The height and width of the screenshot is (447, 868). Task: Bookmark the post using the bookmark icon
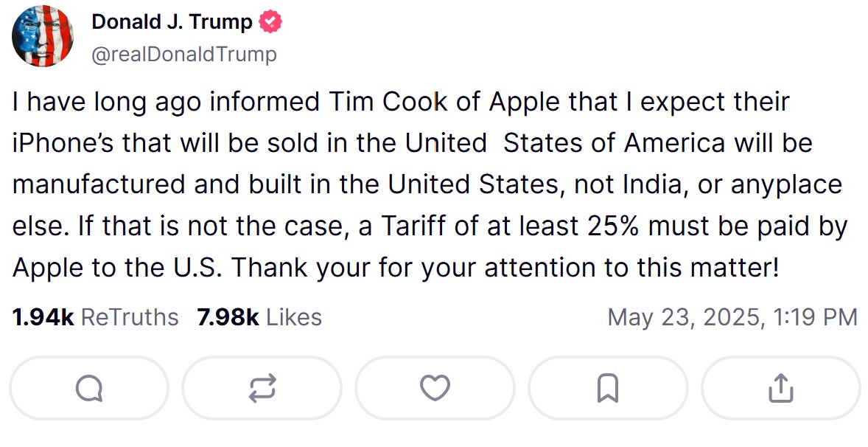607,388
